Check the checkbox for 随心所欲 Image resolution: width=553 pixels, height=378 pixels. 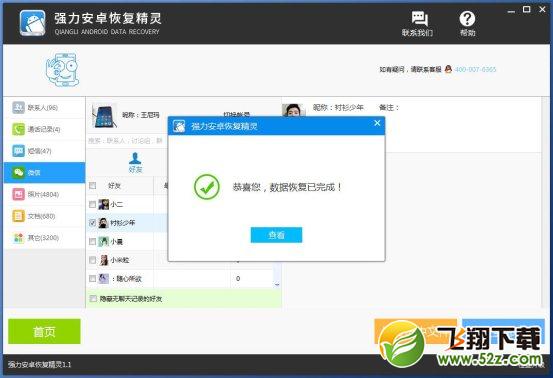click(92, 279)
